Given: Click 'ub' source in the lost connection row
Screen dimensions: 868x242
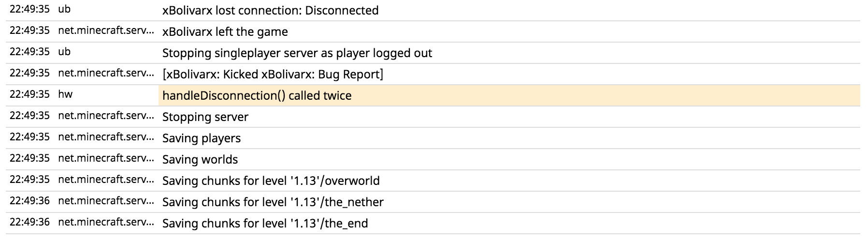Looking at the screenshot, I should [64, 9].
